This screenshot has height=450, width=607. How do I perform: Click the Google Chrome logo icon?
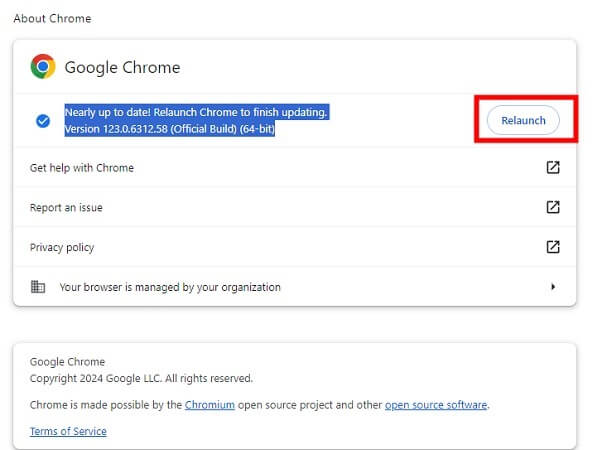click(43, 67)
